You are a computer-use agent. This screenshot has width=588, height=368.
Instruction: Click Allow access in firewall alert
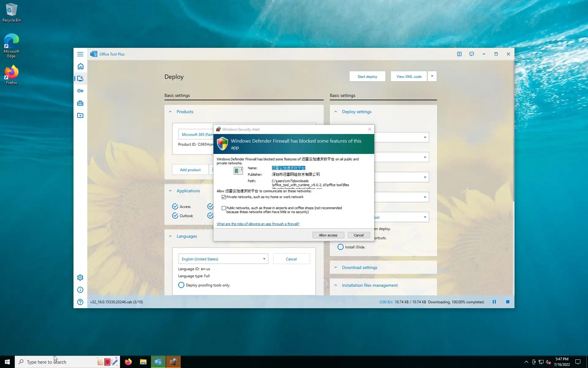pyautogui.click(x=328, y=235)
